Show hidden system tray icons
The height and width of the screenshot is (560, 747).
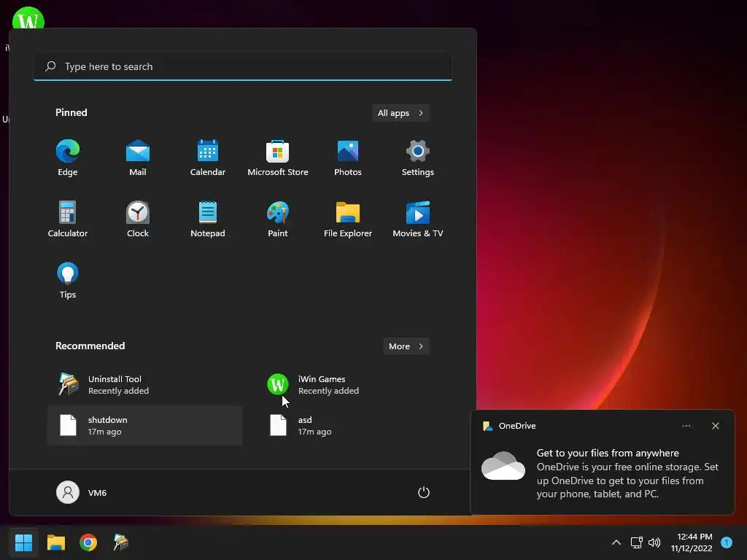[x=616, y=542]
